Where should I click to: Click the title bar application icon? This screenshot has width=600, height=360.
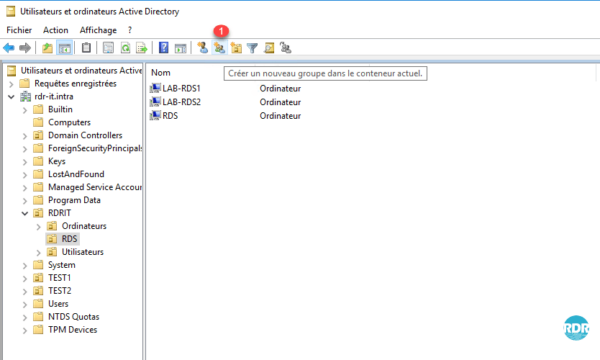[x=11, y=12]
